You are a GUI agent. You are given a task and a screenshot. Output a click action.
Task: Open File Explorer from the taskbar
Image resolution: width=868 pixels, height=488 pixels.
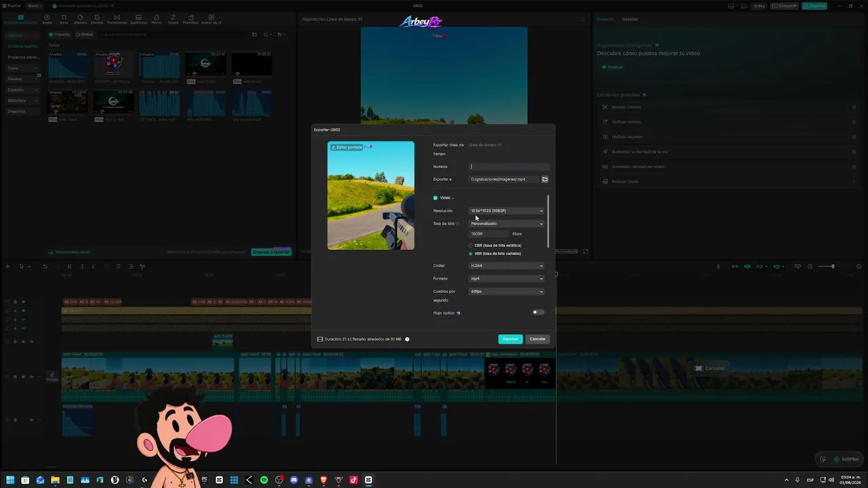point(55,480)
